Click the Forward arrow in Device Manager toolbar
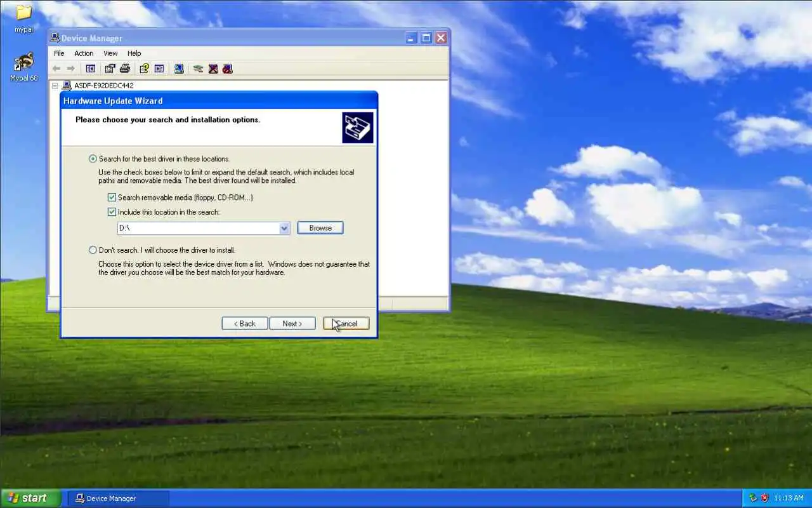Image resolution: width=812 pixels, height=508 pixels. click(x=71, y=69)
